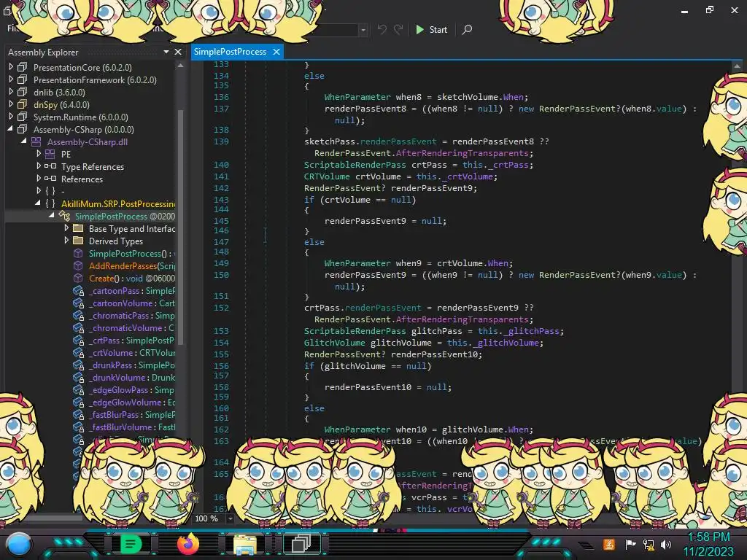Select the _crtPass field in tree

(131, 340)
